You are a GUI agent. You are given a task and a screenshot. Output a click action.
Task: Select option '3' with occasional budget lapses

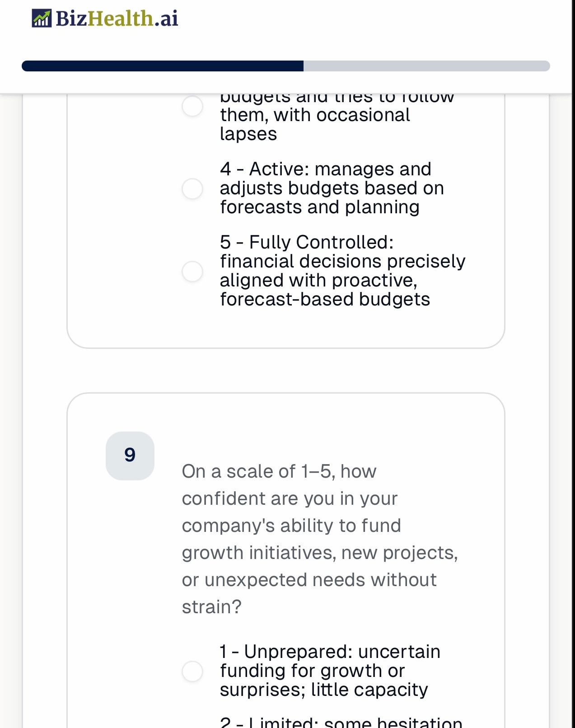192,105
